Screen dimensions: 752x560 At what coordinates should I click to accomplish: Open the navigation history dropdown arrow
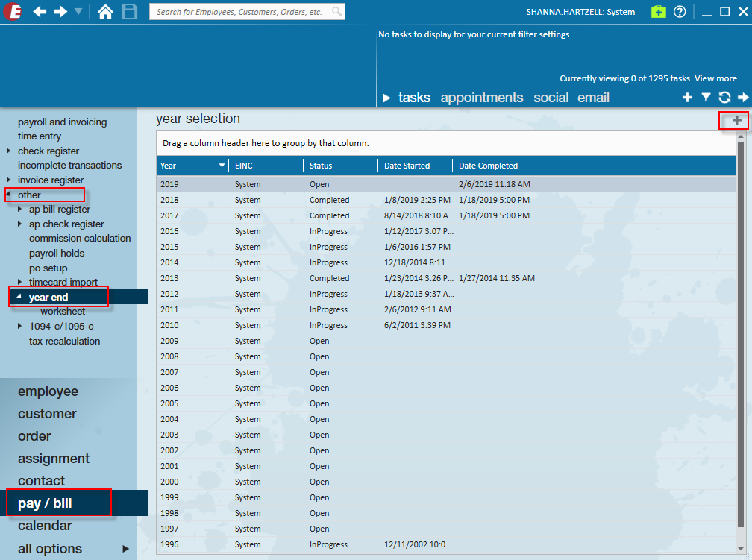click(x=78, y=11)
